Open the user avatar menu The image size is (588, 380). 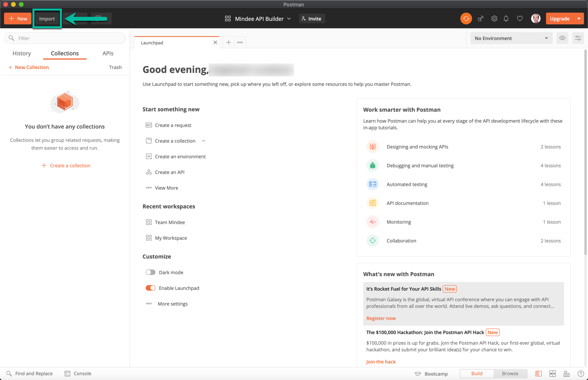click(536, 18)
